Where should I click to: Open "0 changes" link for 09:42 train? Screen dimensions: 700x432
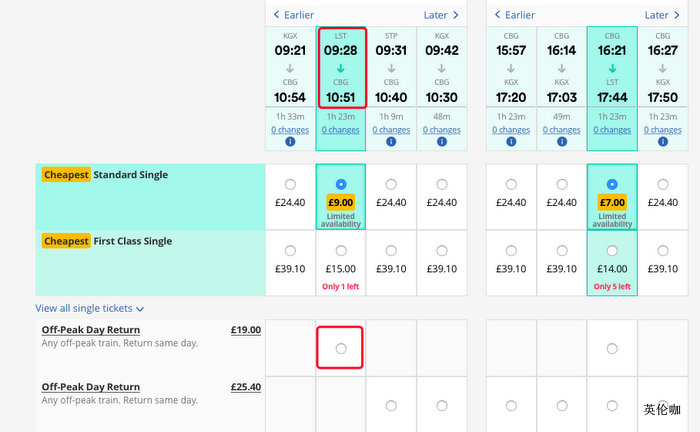pos(441,130)
